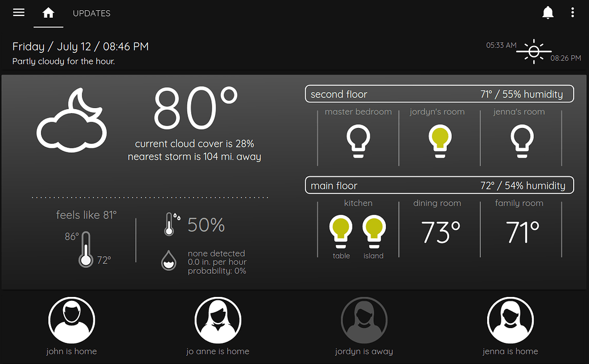Open notifications via the bell icon
The width and height of the screenshot is (589, 364).
tap(547, 12)
